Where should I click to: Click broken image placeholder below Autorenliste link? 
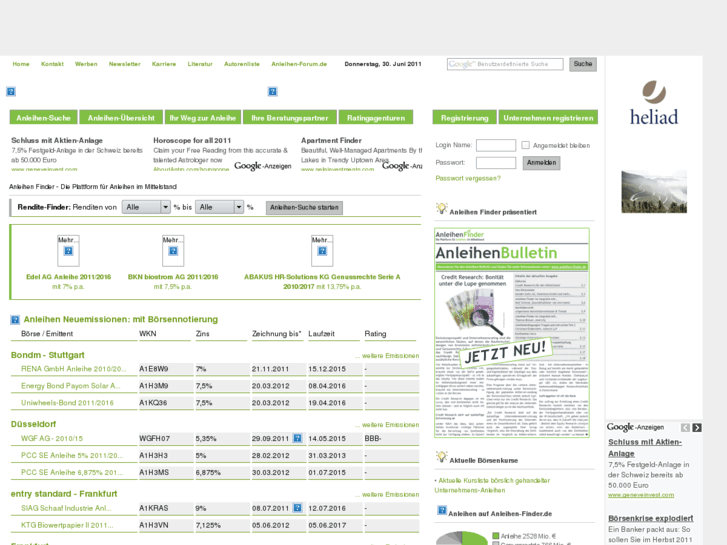pyautogui.click(x=273, y=91)
